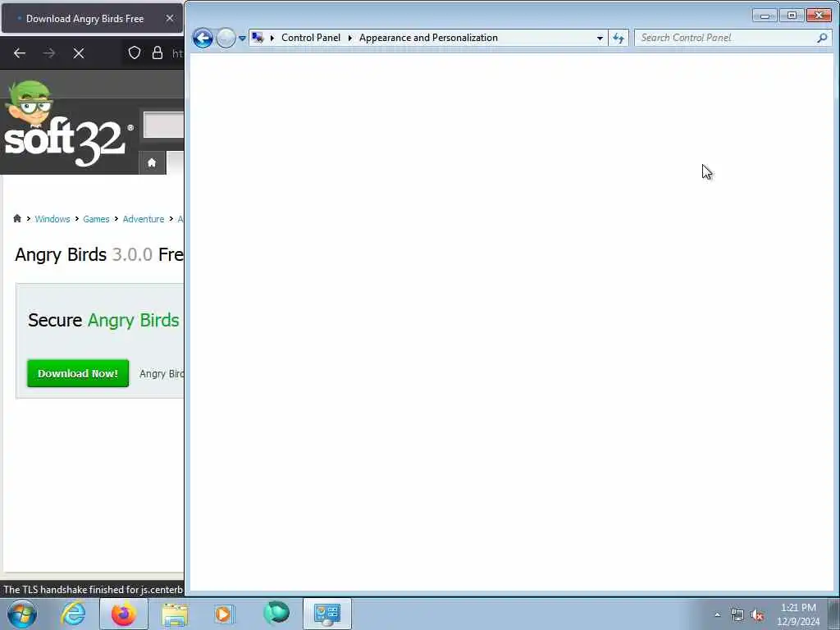This screenshot has width=840, height=630.
Task: Go back in Control Panel window
Action: 203,38
